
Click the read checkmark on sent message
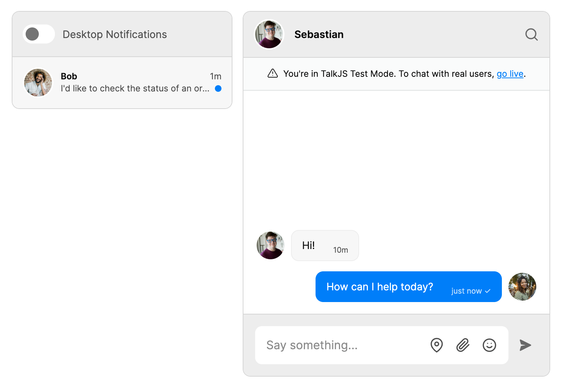click(x=488, y=291)
